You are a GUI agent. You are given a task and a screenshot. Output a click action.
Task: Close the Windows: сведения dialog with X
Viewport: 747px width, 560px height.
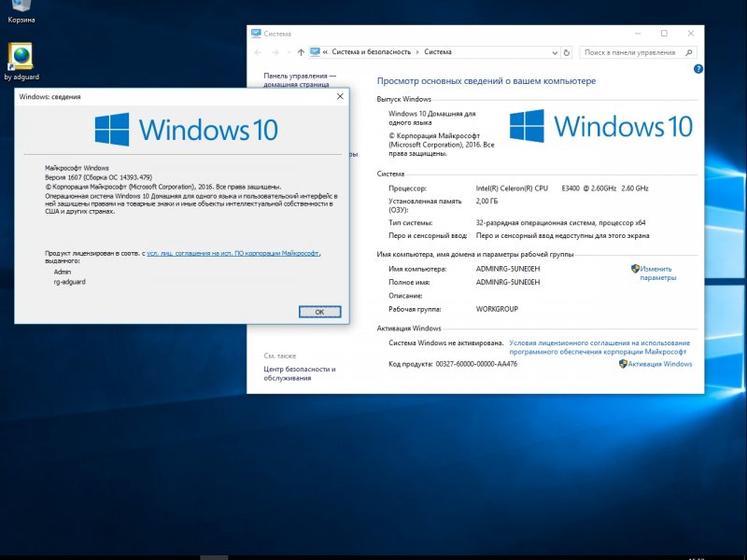340,96
